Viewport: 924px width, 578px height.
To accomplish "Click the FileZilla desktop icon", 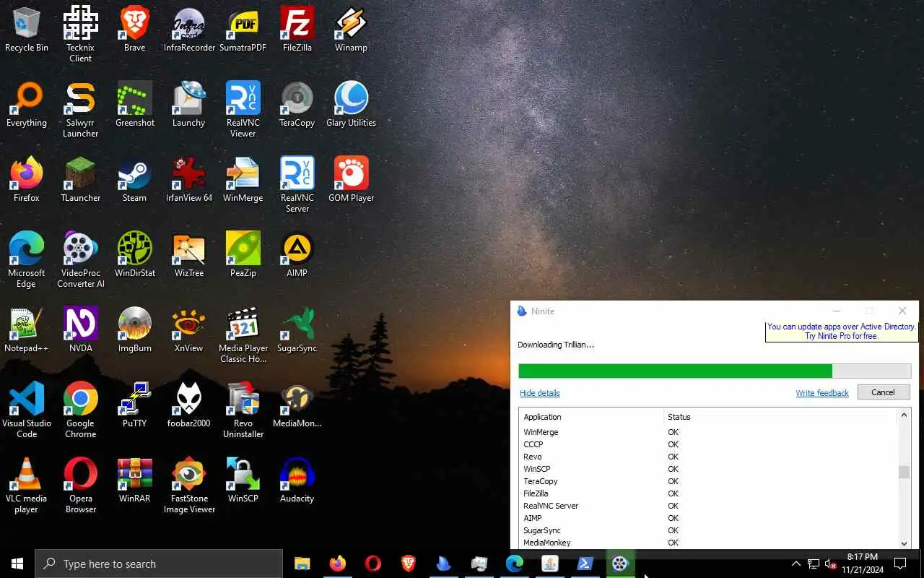I will [297, 30].
